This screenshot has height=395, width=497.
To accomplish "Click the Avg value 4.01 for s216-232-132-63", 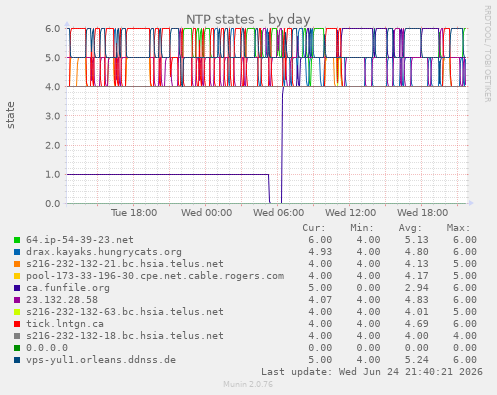I will pos(417,312).
